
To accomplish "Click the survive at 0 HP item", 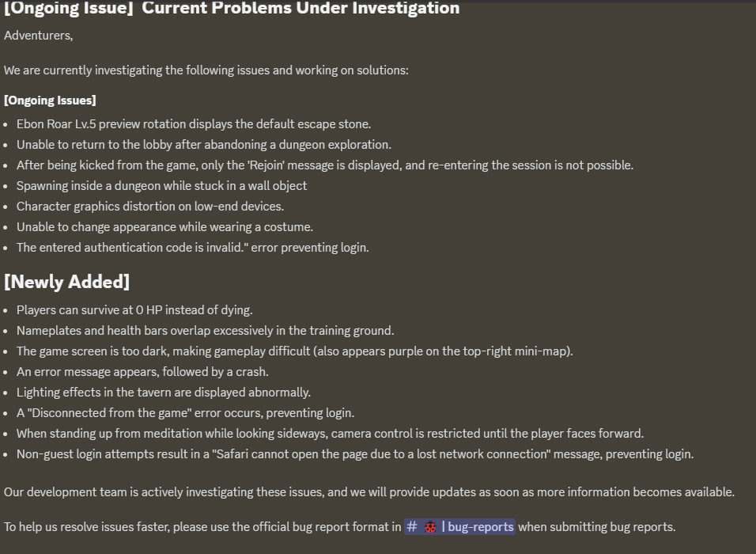I will tap(134, 309).
